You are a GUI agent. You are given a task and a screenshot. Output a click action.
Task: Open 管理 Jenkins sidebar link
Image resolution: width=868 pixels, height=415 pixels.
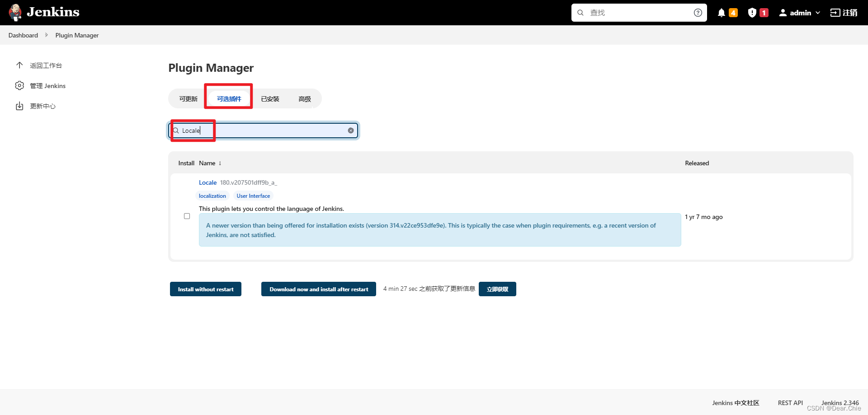(x=47, y=86)
